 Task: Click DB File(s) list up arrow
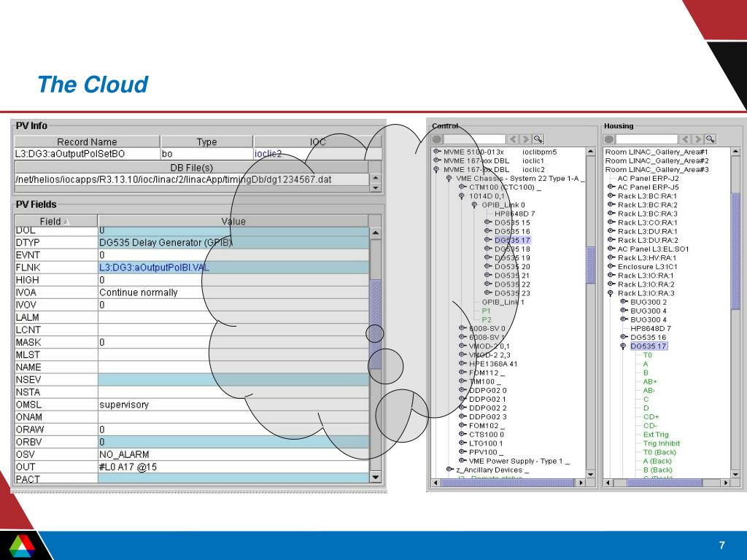[x=376, y=178]
